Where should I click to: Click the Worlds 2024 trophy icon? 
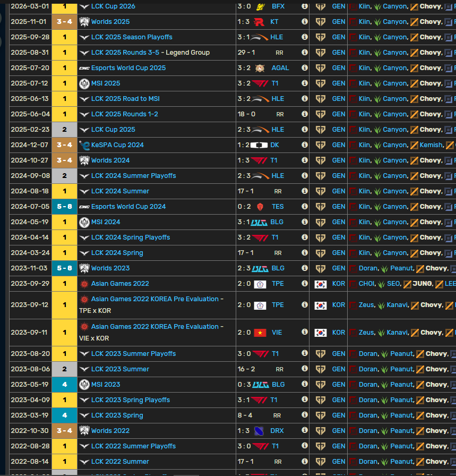click(x=84, y=160)
